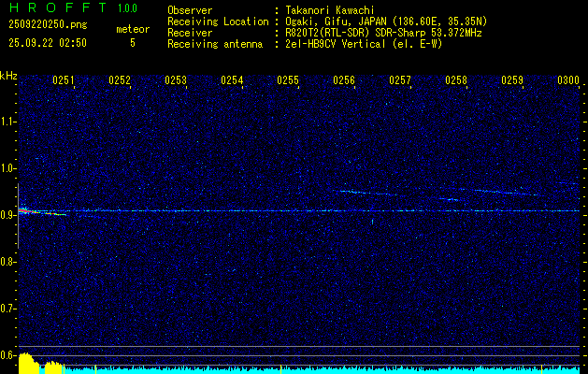Viewport: 588px width, 374px height.
Task: Click the 1.0 frequency axis label
Action: click(x=8, y=168)
